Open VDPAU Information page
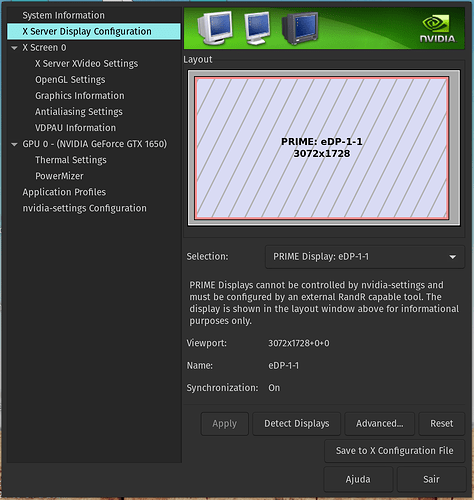 [x=75, y=128]
